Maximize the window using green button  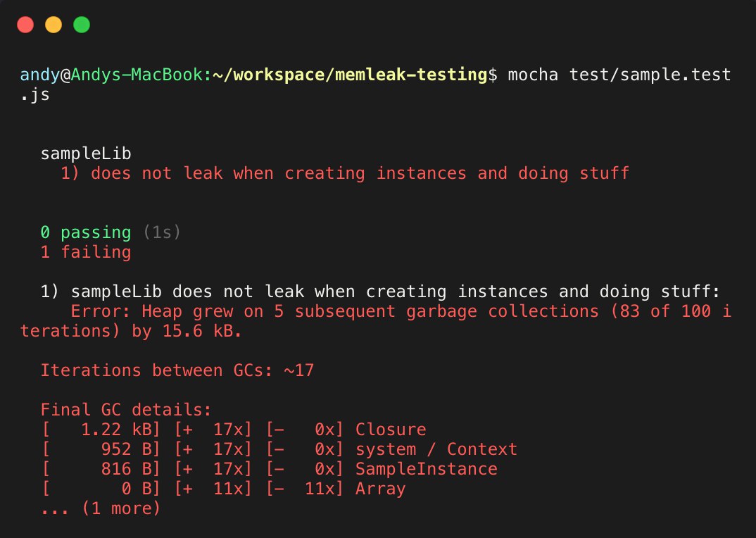[x=82, y=25]
